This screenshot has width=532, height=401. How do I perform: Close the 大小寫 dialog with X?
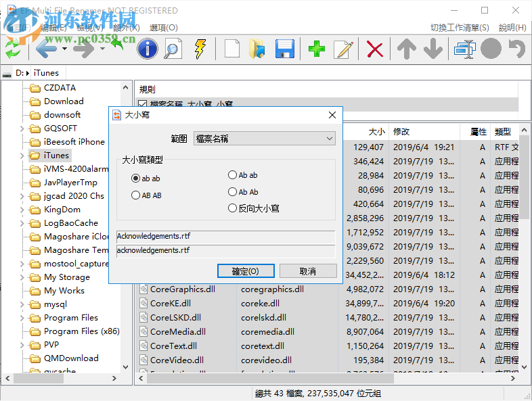(332, 115)
